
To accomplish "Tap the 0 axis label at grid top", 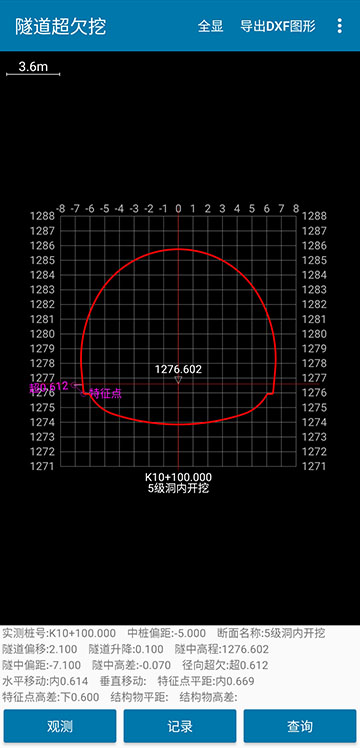I will (x=178, y=208).
